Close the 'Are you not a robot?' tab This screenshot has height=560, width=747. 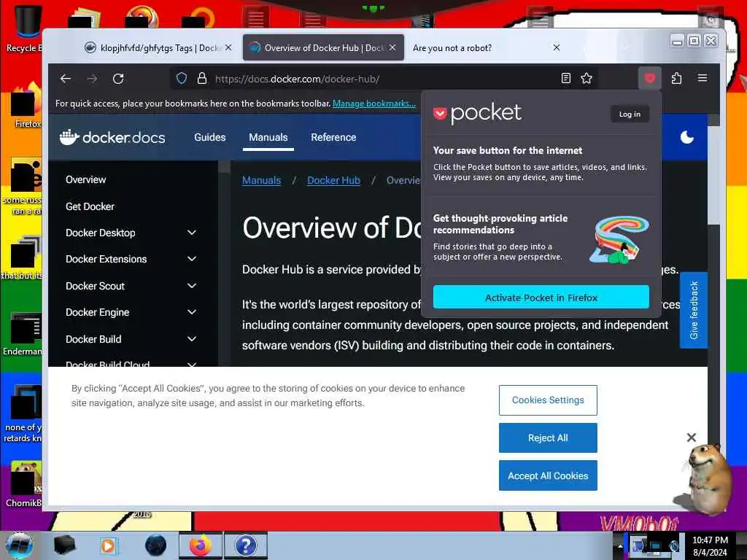point(557,47)
